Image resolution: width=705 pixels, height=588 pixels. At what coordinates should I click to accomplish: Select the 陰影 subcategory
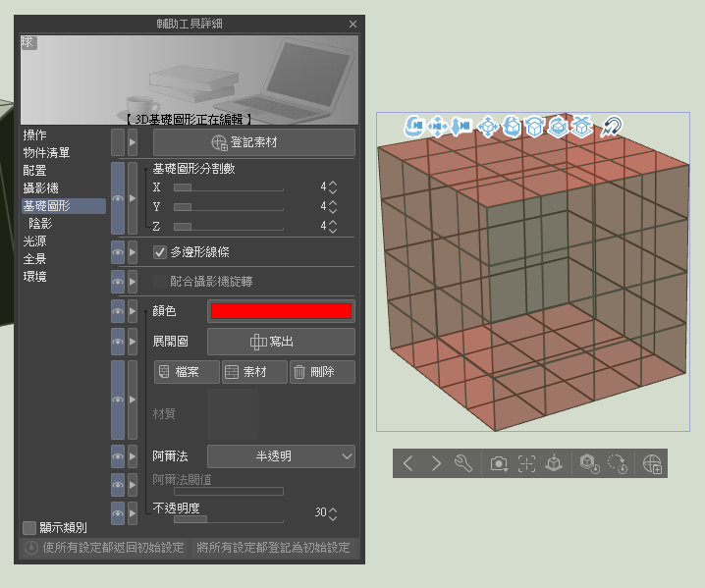coord(41,224)
